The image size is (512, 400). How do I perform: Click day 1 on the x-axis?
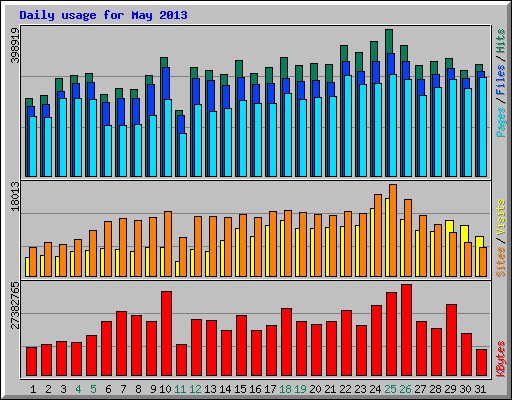33,389
